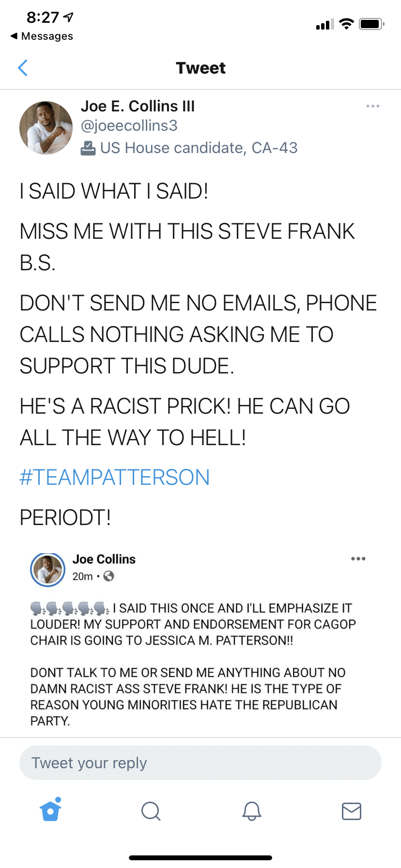Image resolution: width=401 pixels, height=868 pixels.
Task: Open the Notifications bell tab
Action: [x=251, y=811]
